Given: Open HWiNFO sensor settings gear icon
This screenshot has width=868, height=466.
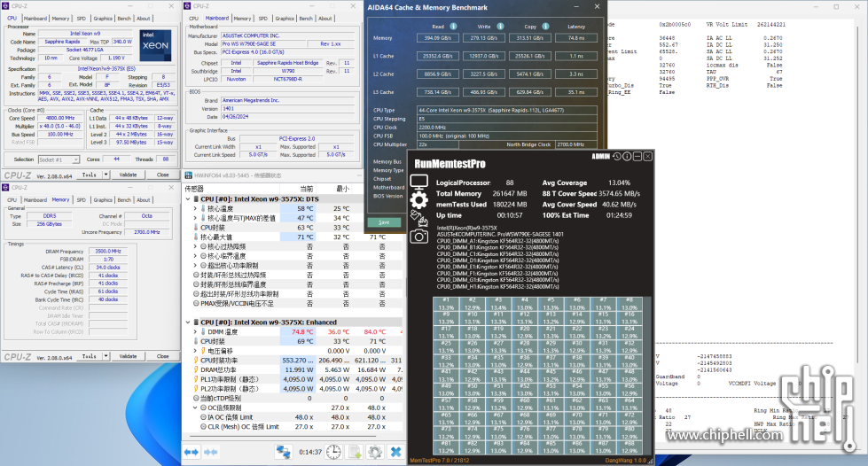Looking at the screenshot, I should coord(375,452).
